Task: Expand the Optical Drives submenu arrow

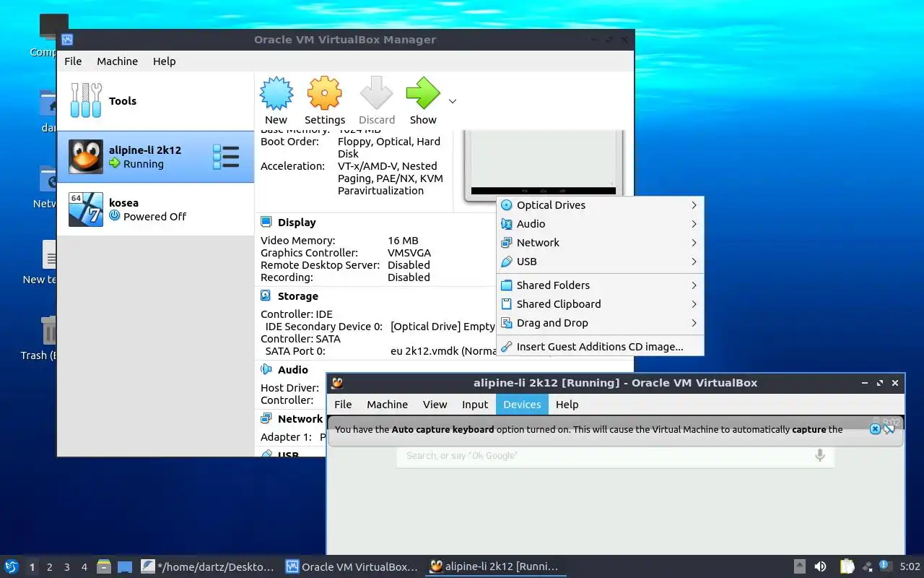Action: point(694,205)
